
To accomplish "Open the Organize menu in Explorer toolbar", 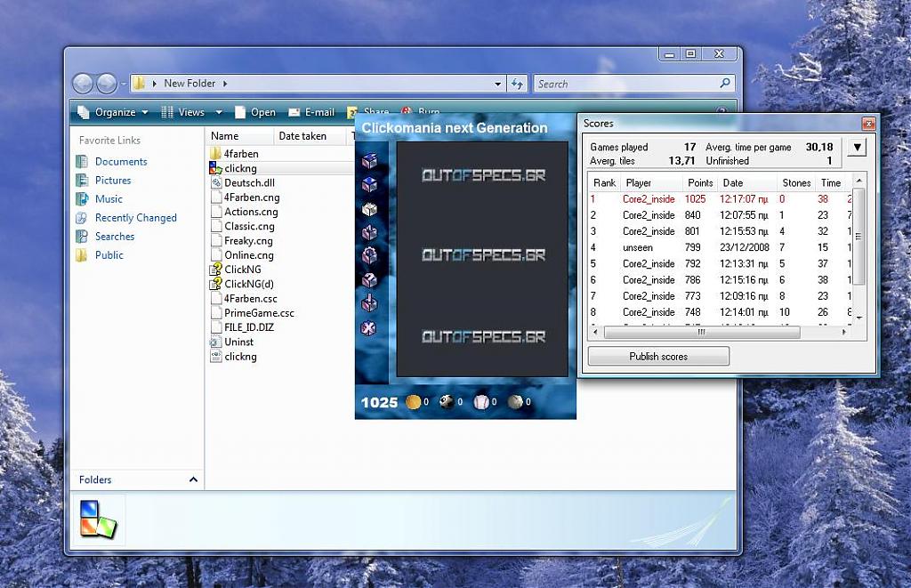I will point(113,112).
